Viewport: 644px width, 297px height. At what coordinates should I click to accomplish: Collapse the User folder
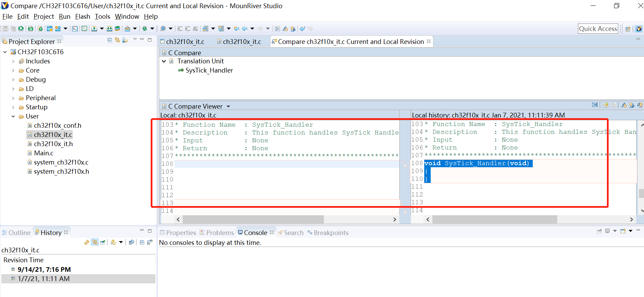(13, 116)
